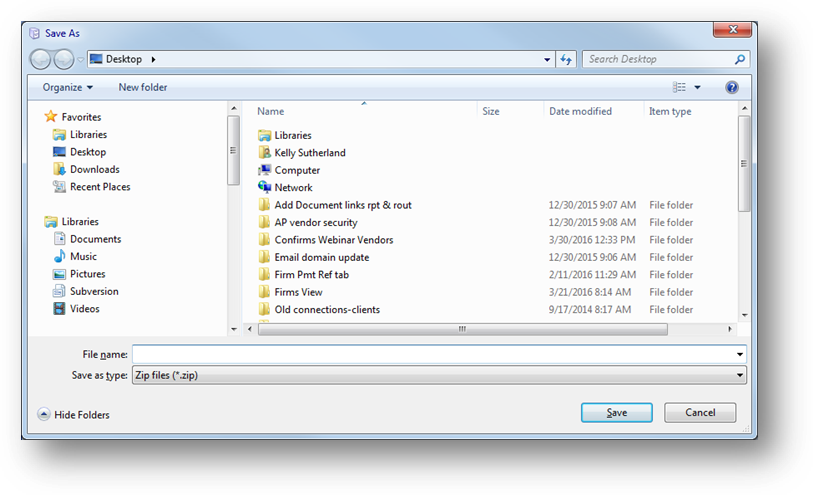This screenshot has height=495, width=813.
Task: Click navigation pane scroll down arrow
Action: (234, 329)
